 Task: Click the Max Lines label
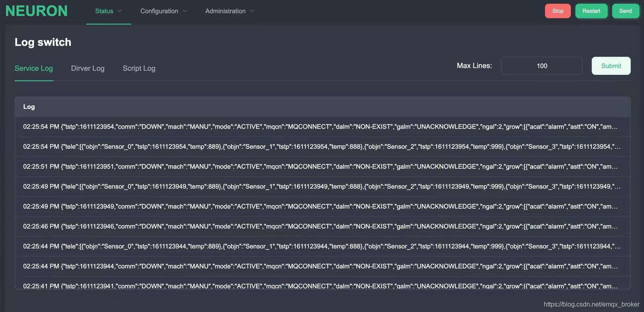(474, 66)
